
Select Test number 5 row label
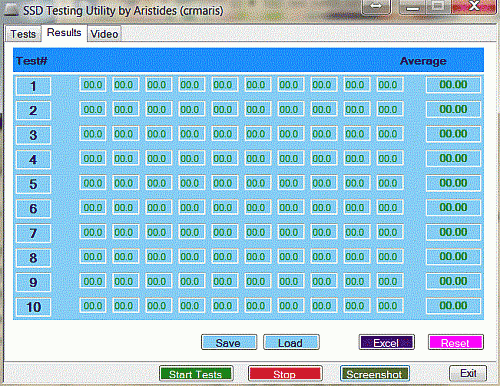[33, 184]
